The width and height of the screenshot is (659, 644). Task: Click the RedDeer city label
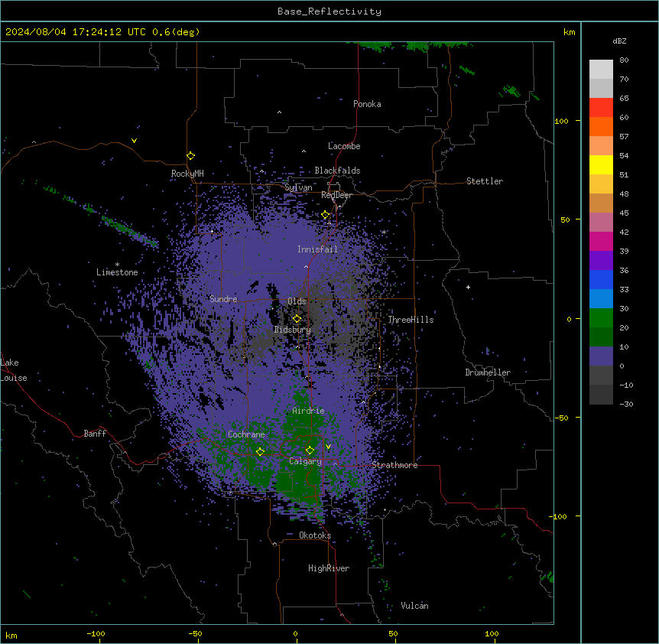pos(336,195)
